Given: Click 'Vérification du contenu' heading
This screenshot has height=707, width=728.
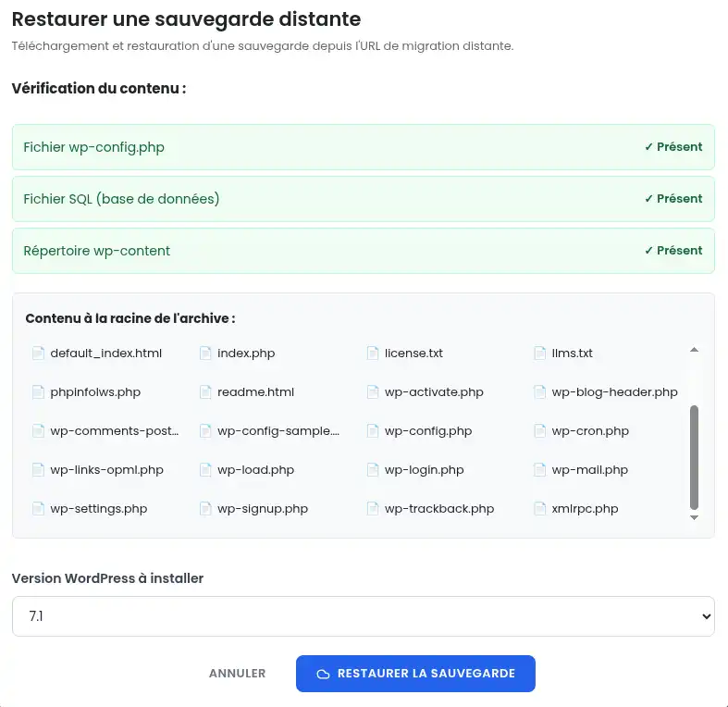Looking at the screenshot, I should click(x=99, y=88).
